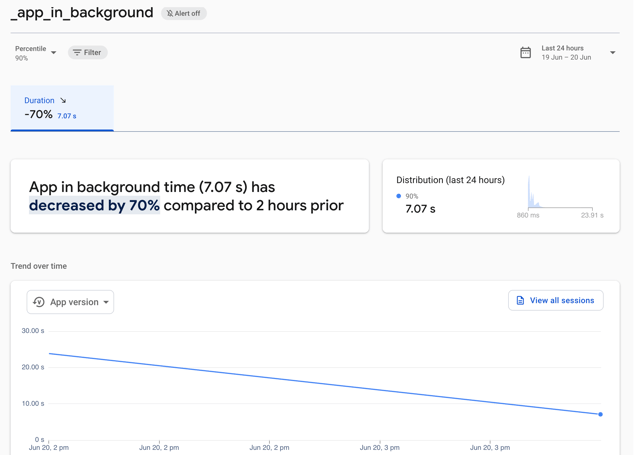
Task: Click the 'Last 24 hours' label
Action: click(x=562, y=48)
